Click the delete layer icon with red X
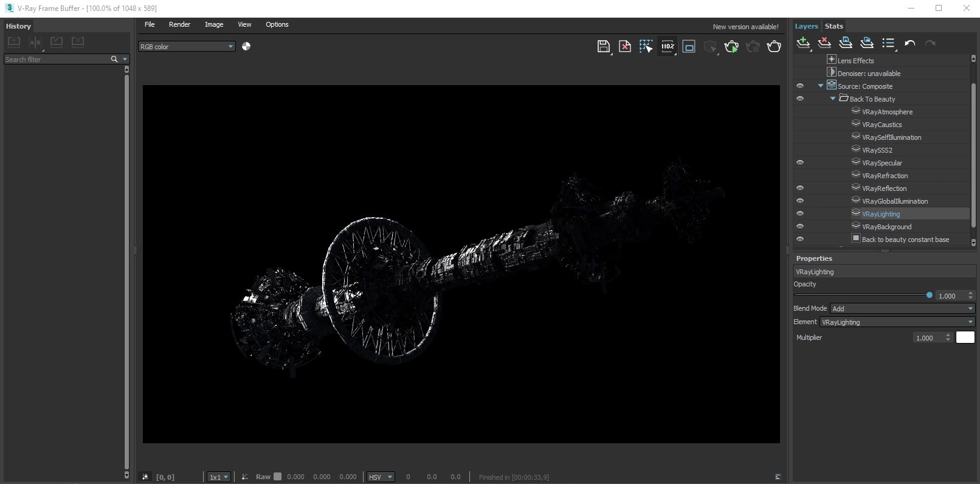Image resolution: width=980 pixels, height=484 pixels. [824, 43]
